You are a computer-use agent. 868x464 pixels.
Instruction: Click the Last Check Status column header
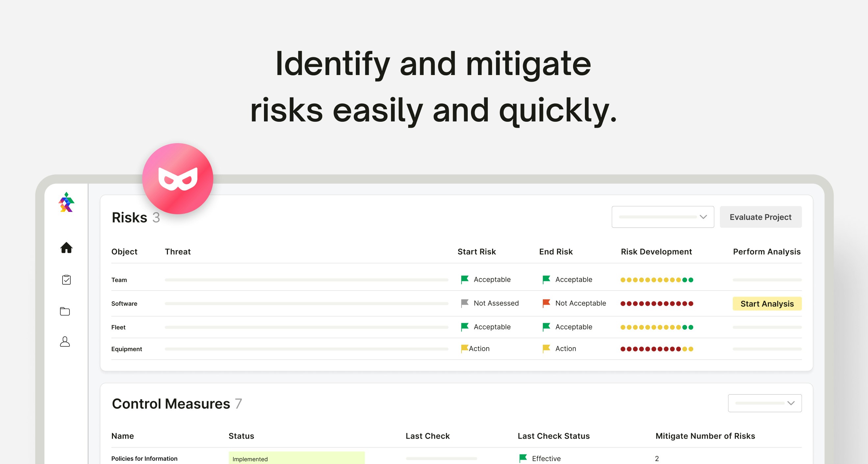pos(553,436)
